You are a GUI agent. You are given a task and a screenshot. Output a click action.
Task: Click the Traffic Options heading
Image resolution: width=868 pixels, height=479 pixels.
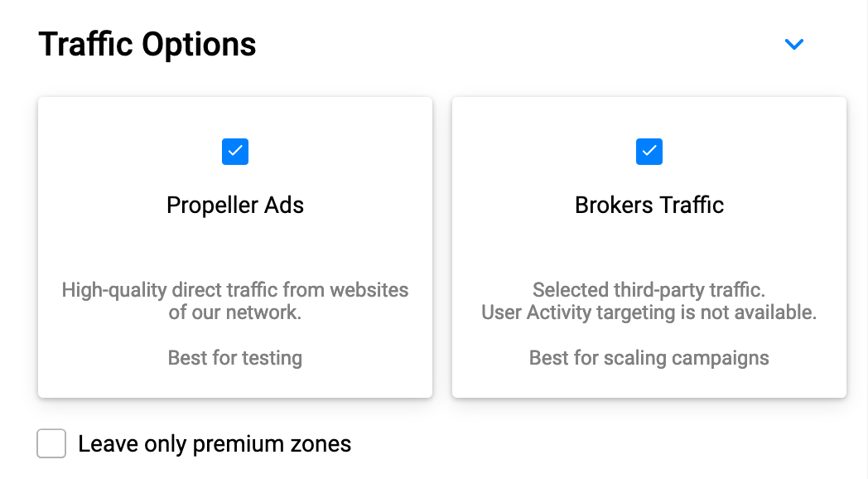147,43
